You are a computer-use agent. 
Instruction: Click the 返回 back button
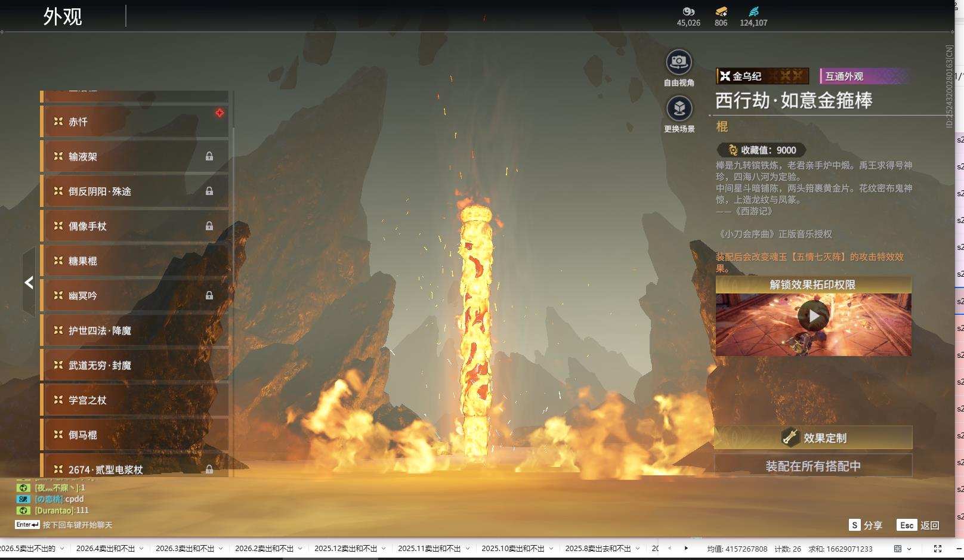pos(919,525)
